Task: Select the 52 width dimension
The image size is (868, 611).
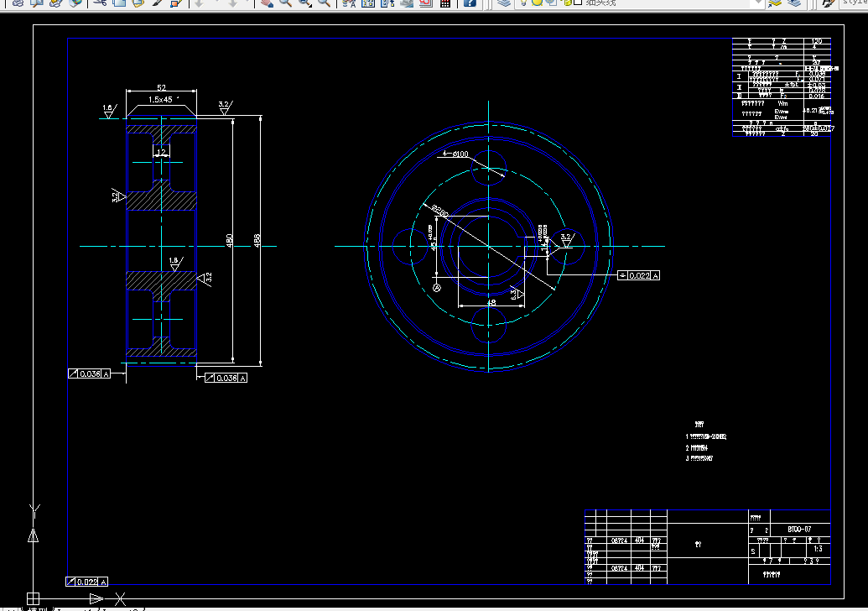Action: [161, 87]
